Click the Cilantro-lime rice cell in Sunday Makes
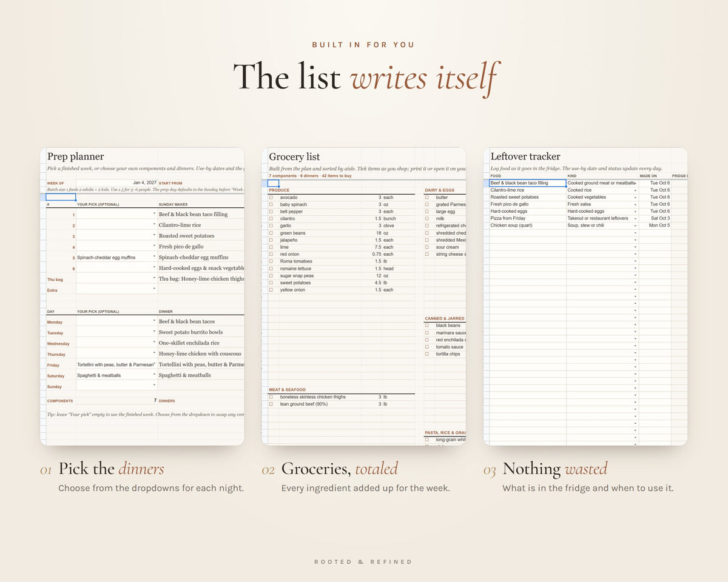Viewport: 728px width, 582px height. click(180, 225)
